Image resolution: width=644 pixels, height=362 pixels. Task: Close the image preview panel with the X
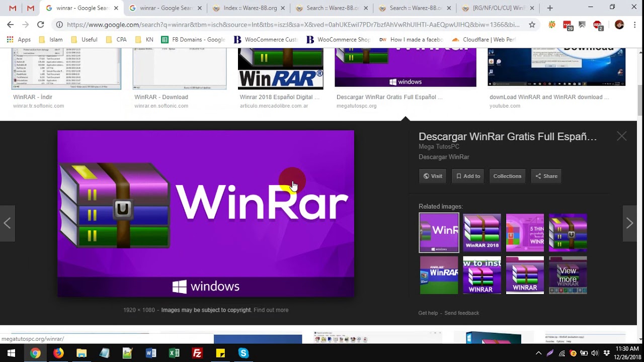(x=622, y=136)
